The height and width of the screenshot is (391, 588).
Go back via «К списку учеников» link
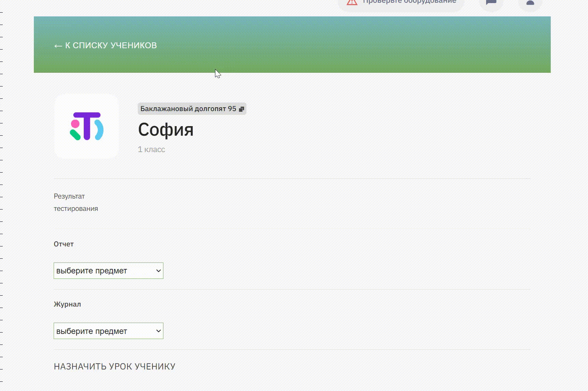coord(105,45)
